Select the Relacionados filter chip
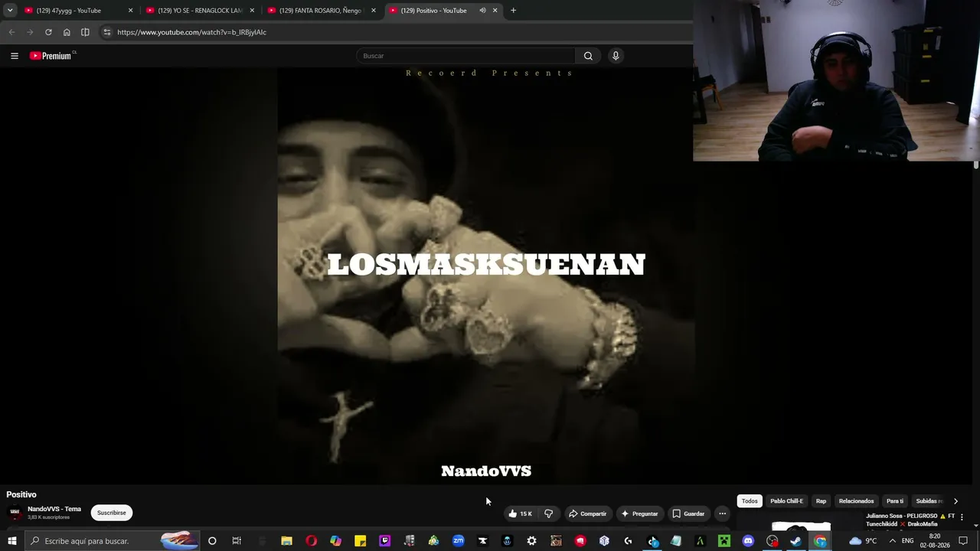Screen dimensions: 980x551 point(856,501)
